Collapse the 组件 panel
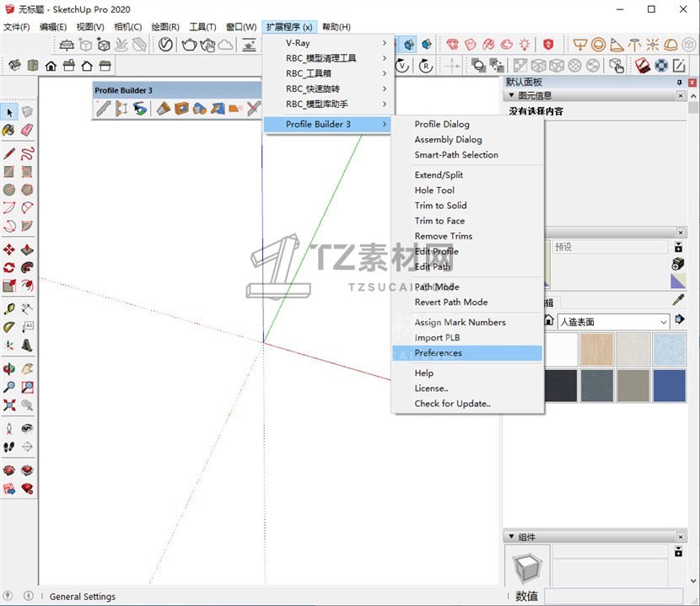The width and height of the screenshot is (700, 606). [x=512, y=536]
